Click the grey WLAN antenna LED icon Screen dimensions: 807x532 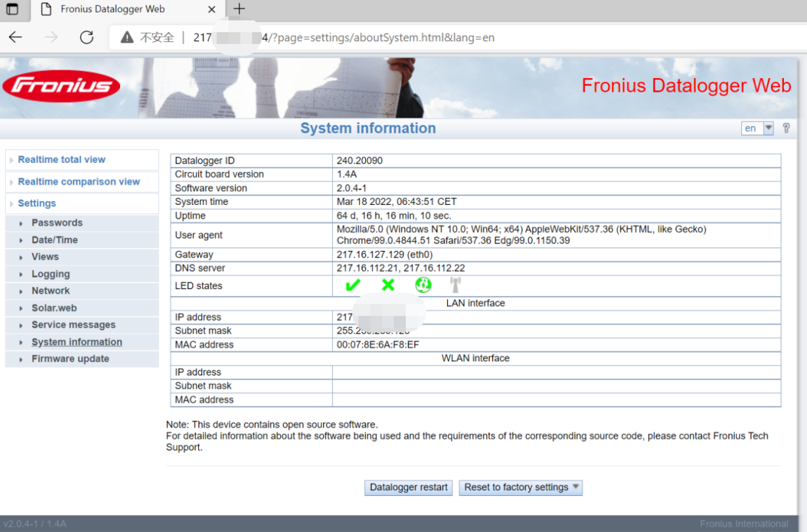point(455,285)
